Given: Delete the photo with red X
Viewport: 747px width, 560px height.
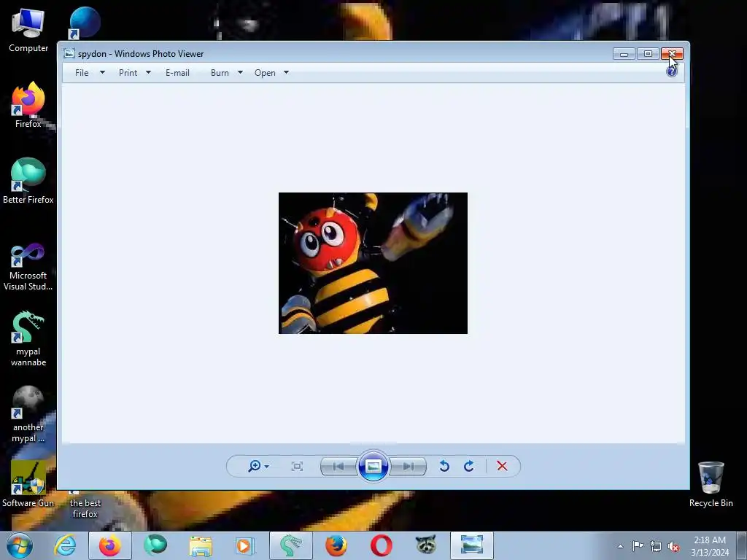Looking at the screenshot, I should [x=502, y=466].
